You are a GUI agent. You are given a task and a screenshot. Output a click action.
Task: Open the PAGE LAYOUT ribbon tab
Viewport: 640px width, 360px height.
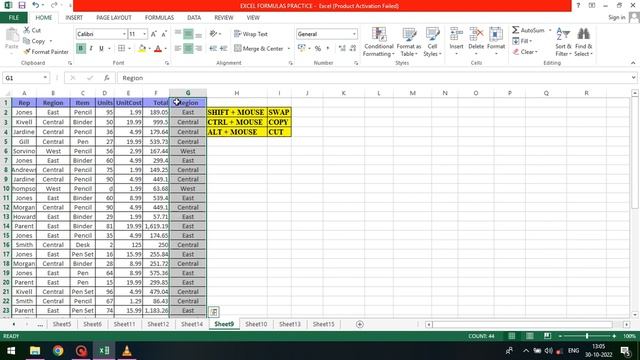coord(114,18)
